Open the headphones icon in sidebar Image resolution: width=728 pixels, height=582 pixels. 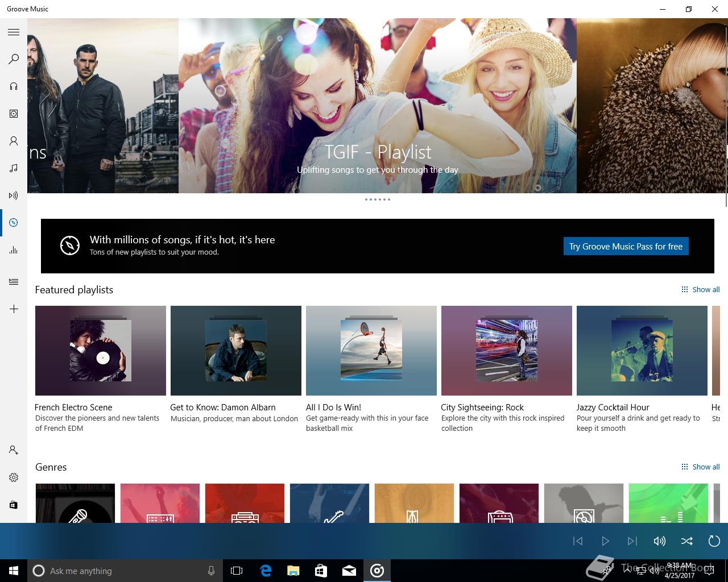[14, 86]
